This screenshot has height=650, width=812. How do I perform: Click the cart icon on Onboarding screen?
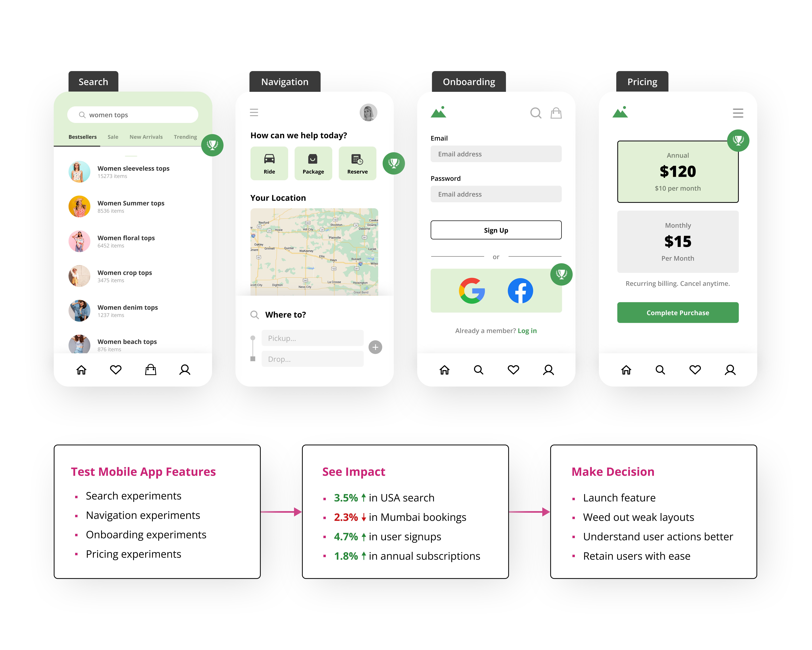pyautogui.click(x=556, y=113)
